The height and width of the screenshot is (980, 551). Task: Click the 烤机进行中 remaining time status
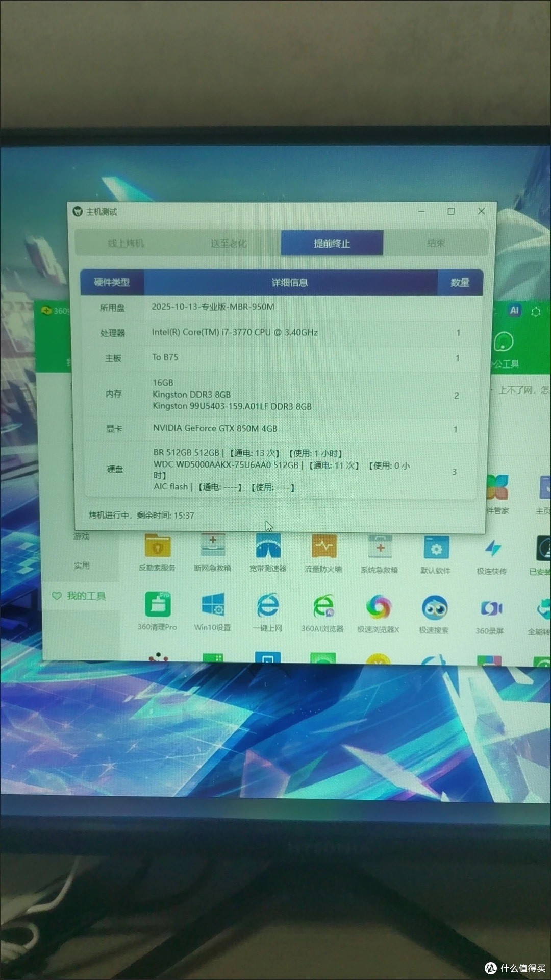point(141,515)
